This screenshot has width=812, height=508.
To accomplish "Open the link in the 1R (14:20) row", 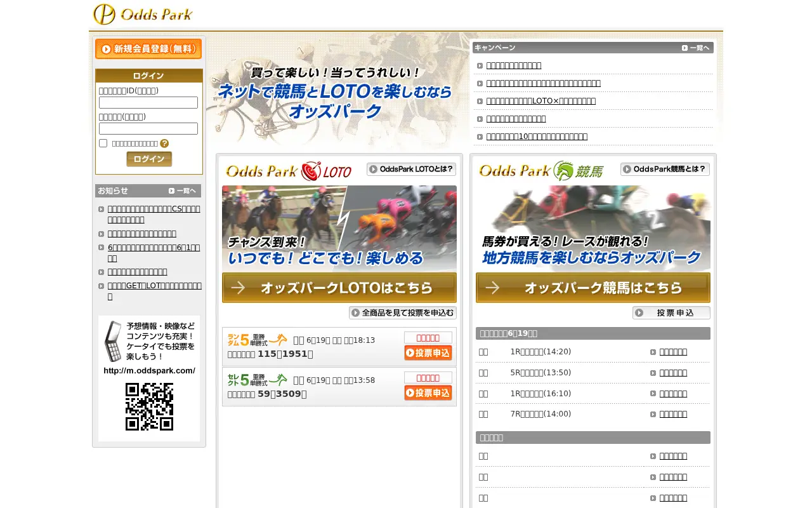I will pyautogui.click(x=673, y=352).
